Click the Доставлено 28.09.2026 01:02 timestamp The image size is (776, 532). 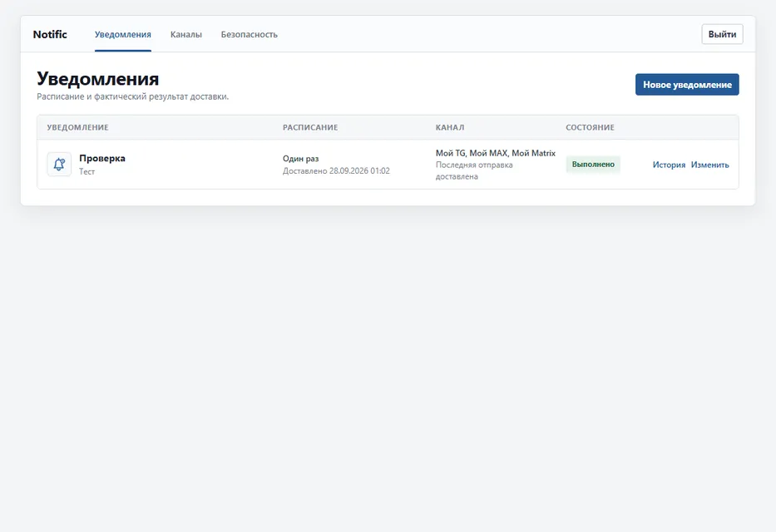click(336, 171)
